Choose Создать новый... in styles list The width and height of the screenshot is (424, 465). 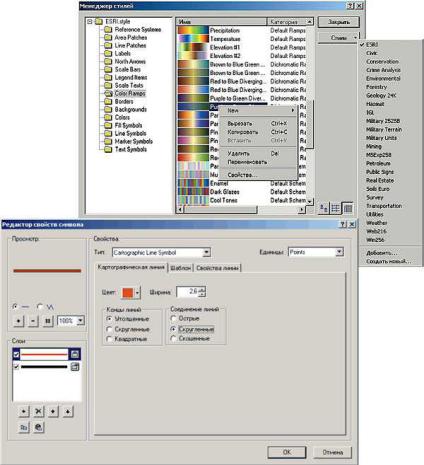[388, 261]
